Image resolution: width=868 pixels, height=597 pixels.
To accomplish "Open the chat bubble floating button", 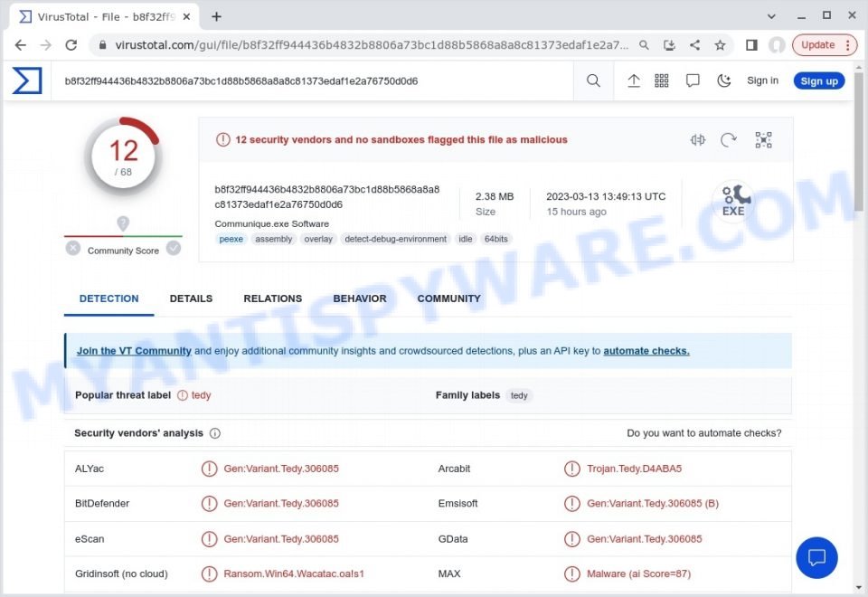I will (816, 558).
